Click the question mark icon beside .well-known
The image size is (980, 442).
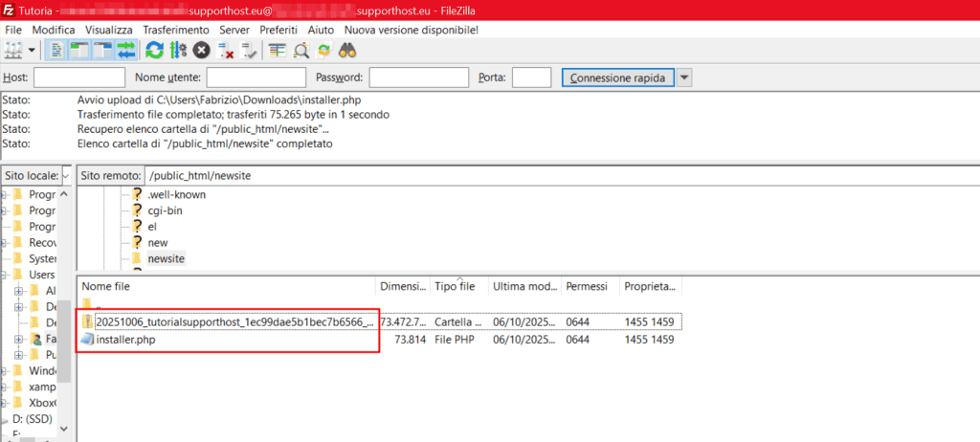point(137,194)
